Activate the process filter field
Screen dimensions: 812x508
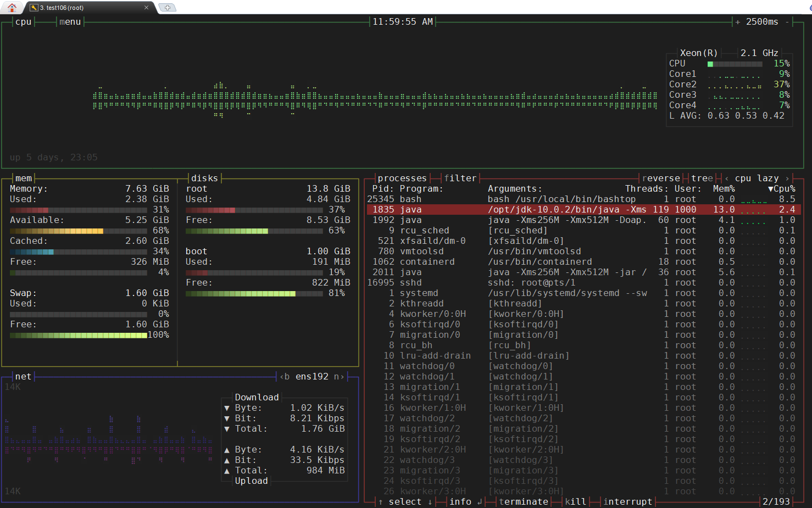[460, 178]
